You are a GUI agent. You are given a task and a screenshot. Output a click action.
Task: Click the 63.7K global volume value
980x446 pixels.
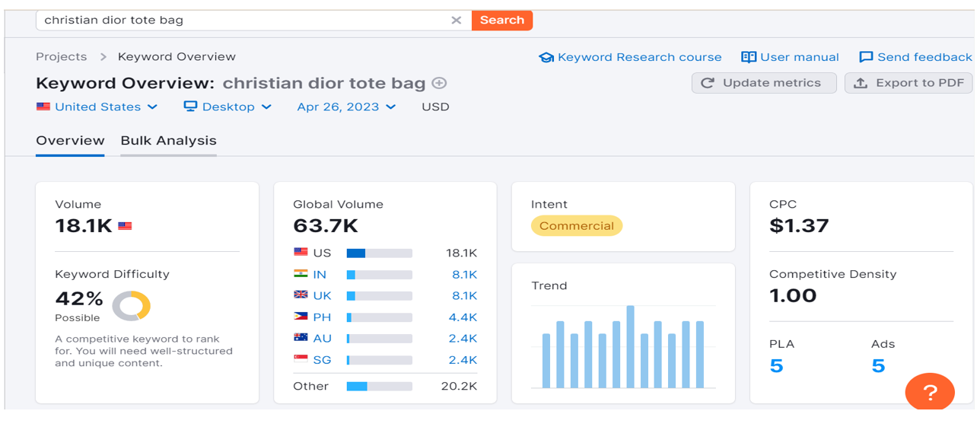coord(326,226)
